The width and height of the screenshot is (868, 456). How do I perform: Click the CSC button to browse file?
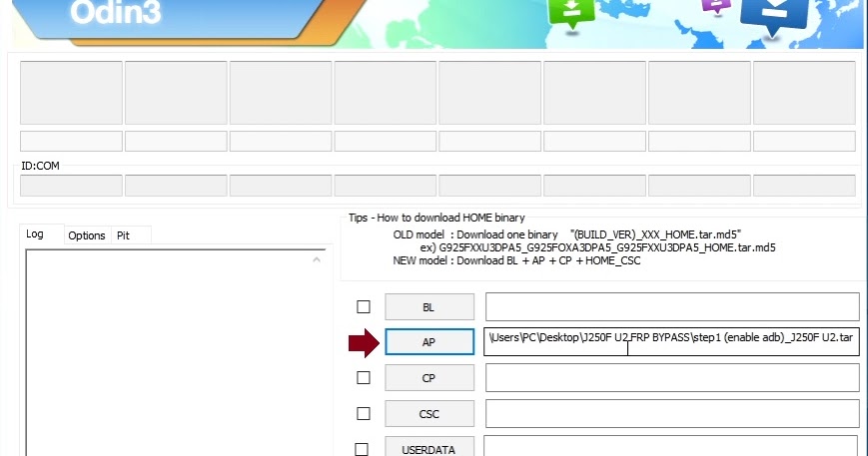[430, 413]
